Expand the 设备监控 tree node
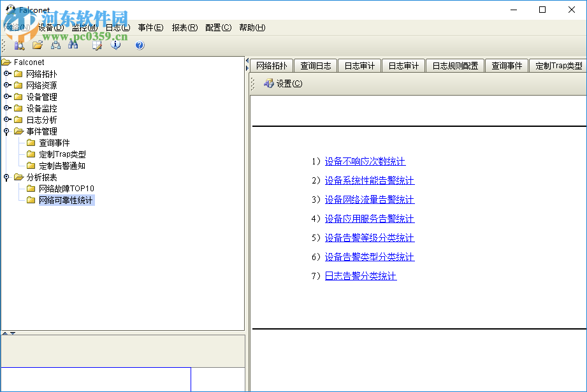This screenshot has height=392, width=587. (x=6, y=108)
